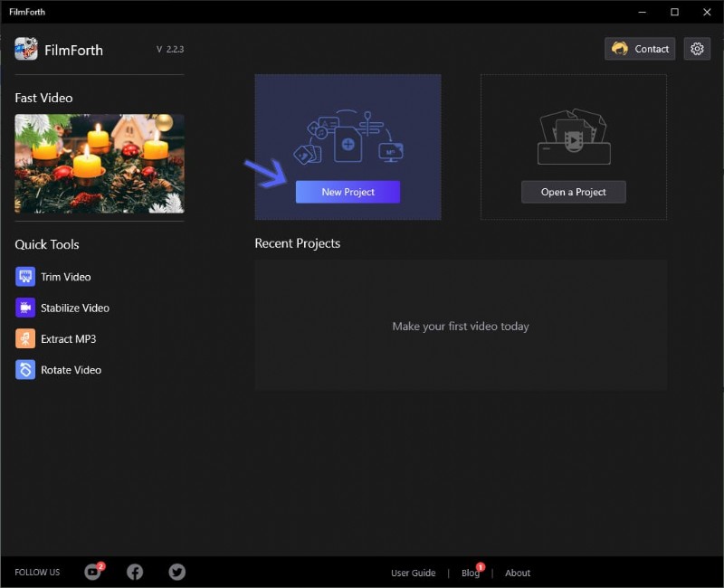The image size is (724, 588).
Task: Click the version number V 2.2.3
Action: click(171, 50)
